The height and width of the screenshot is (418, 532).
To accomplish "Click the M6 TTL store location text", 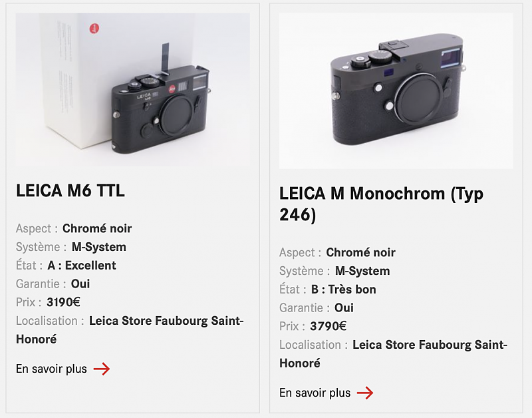I will pos(166,321).
